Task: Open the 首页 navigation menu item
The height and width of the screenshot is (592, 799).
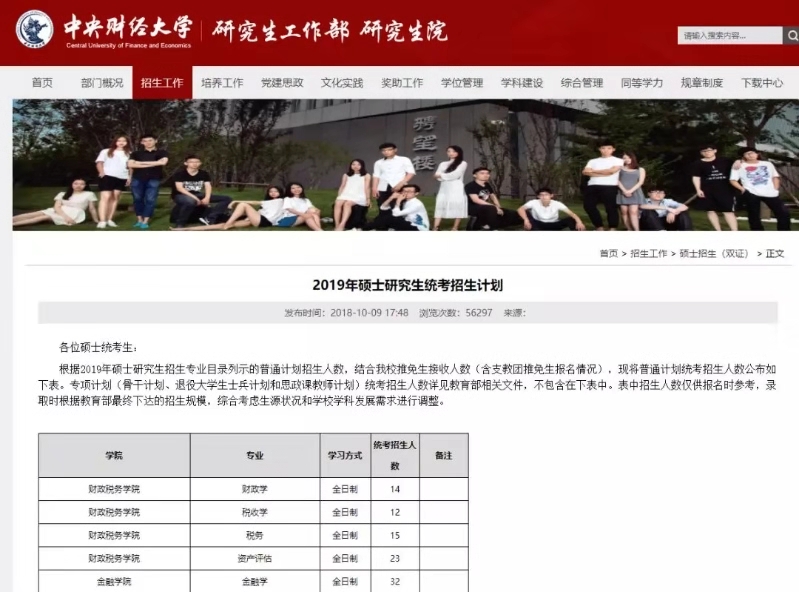Action: point(42,83)
